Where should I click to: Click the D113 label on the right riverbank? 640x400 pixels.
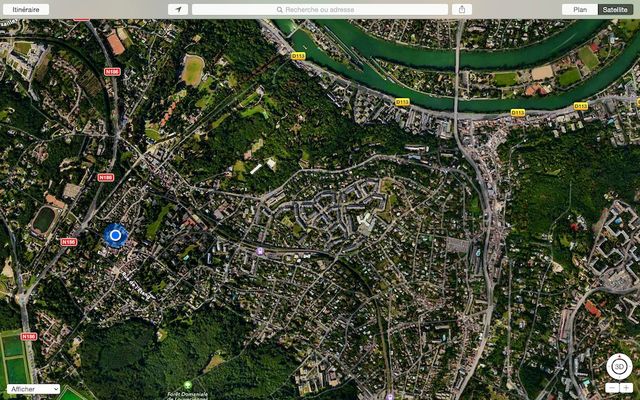580,105
